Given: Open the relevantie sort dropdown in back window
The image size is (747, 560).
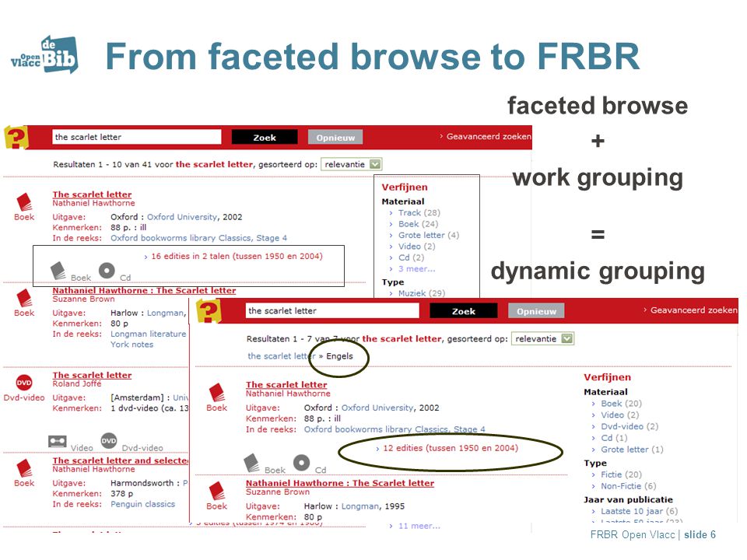Looking at the screenshot, I should click(x=352, y=164).
